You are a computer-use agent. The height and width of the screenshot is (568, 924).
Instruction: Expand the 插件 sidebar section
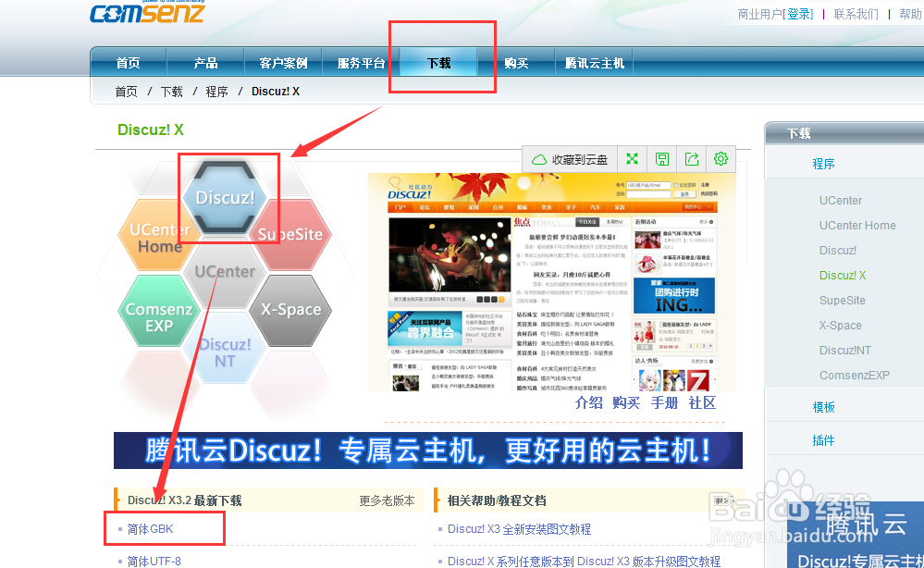point(823,440)
